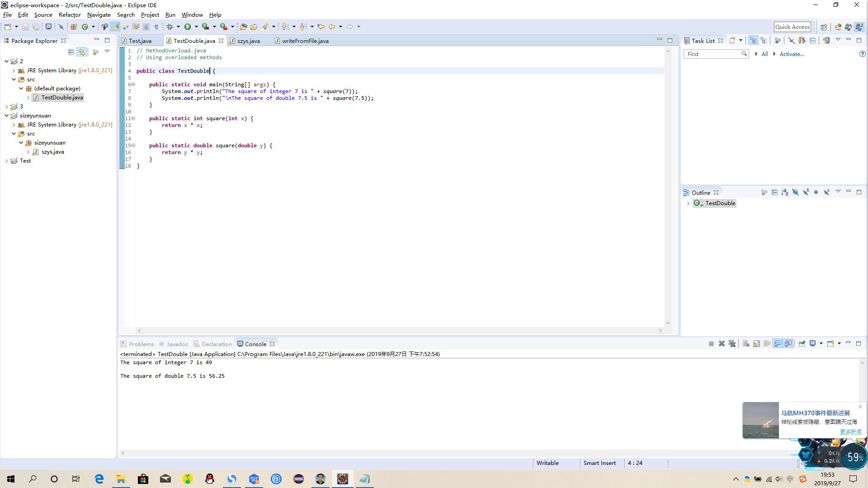Click the Writable status bar toggle
Screen dimensions: 868x488
pos(547,463)
